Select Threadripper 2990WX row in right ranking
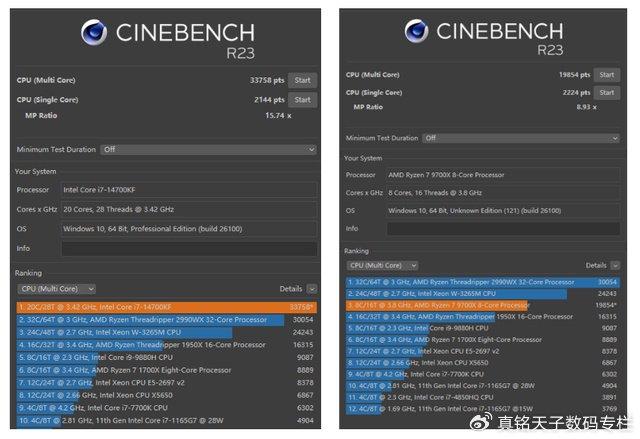 pos(483,282)
